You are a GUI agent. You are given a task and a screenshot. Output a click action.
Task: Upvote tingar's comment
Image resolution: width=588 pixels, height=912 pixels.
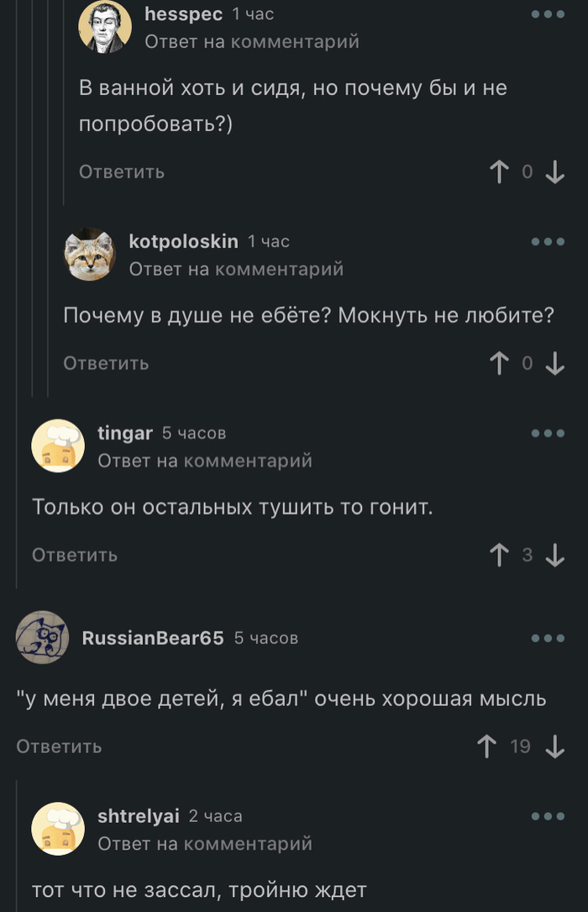499,555
